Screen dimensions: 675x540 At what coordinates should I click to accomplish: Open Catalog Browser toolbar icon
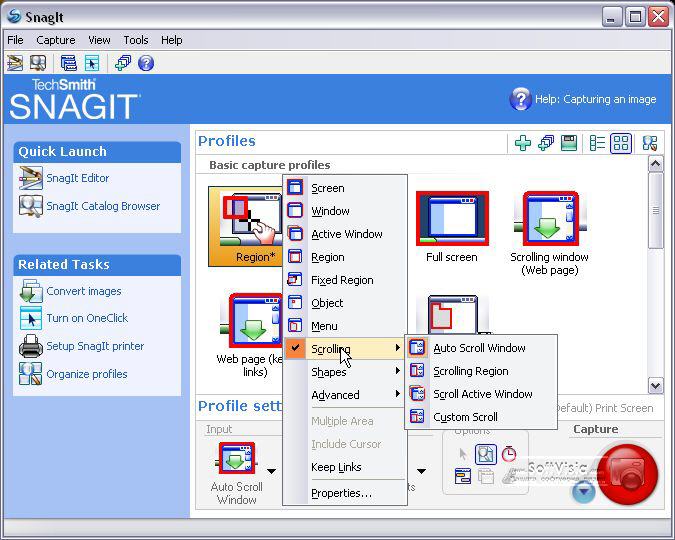(38, 63)
